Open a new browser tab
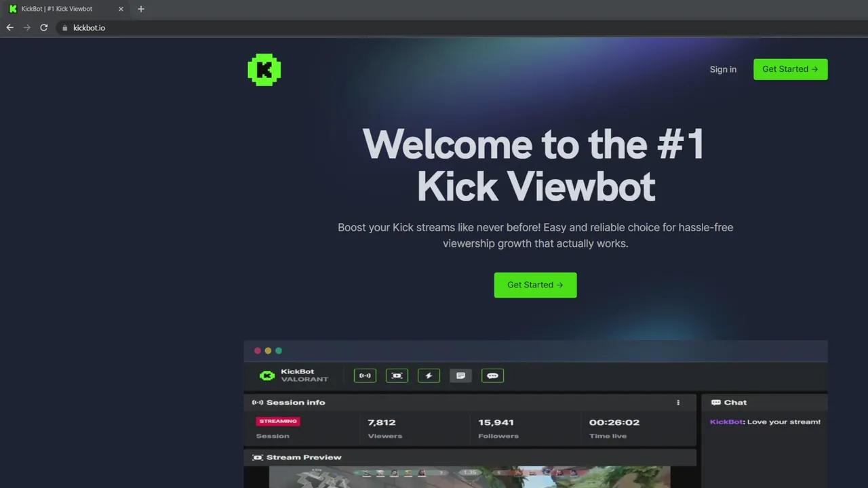The width and height of the screenshot is (868, 488). [x=141, y=9]
